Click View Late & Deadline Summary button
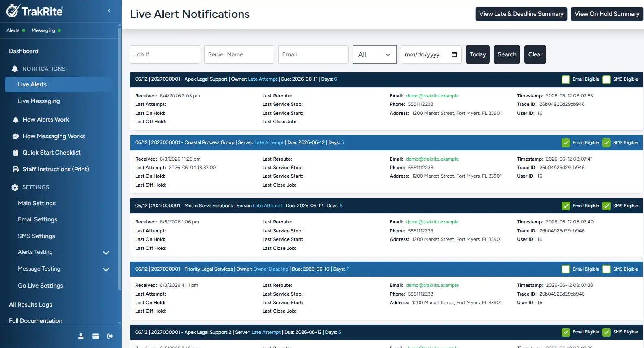644x348 pixels. click(x=521, y=14)
